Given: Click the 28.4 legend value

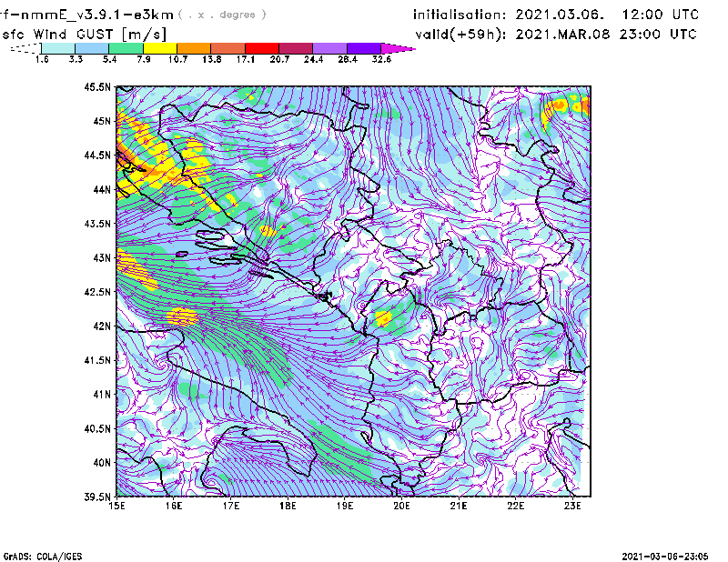Looking at the screenshot, I should coord(348,59).
